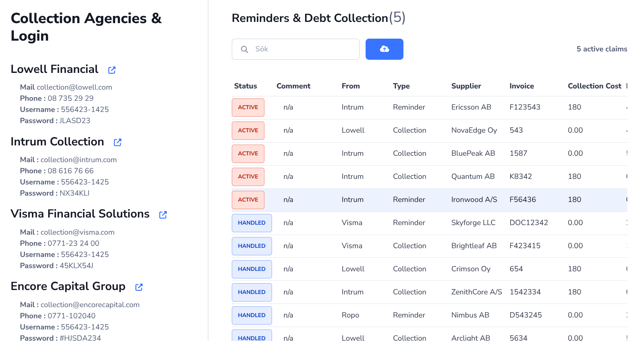Click the HANDLED badge for Skyforge LLC
The width and height of the screenshot is (644, 341).
(252, 223)
